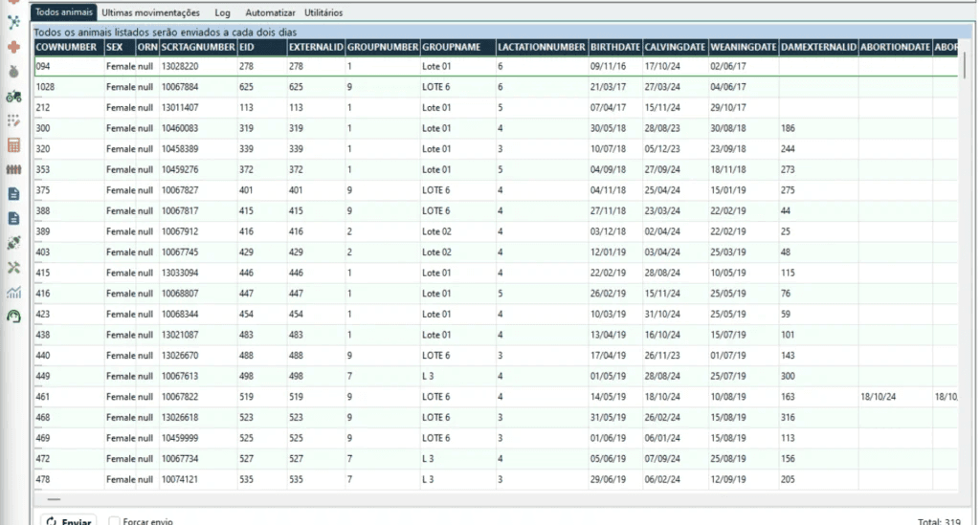
Task: Open the lower blue document icon
Action: (13, 218)
